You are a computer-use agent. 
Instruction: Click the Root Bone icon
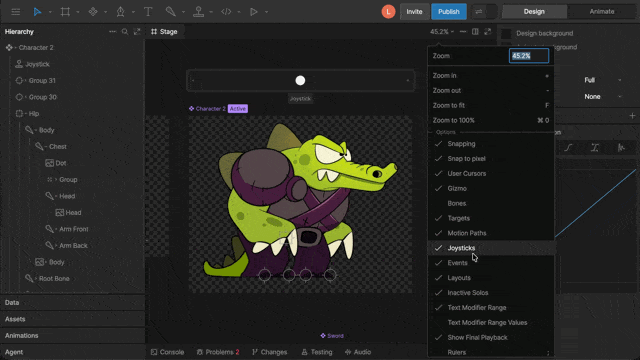click(29, 278)
